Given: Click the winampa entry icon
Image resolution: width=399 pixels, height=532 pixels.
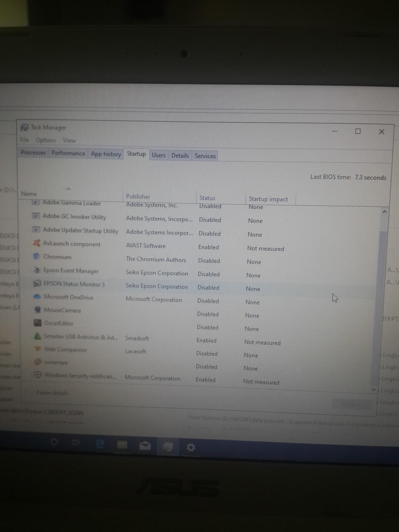Looking at the screenshot, I should tap(37, 362).
